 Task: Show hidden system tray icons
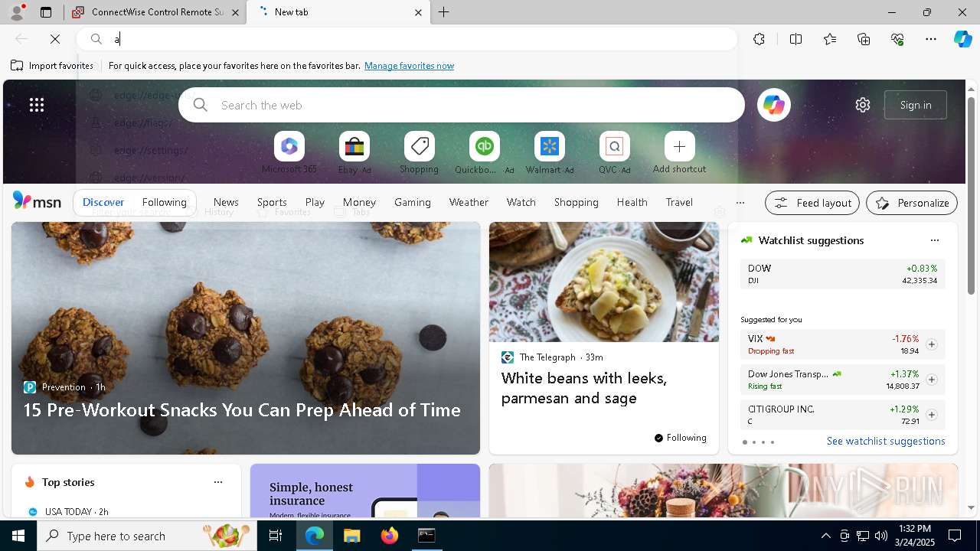pos(825,536)
